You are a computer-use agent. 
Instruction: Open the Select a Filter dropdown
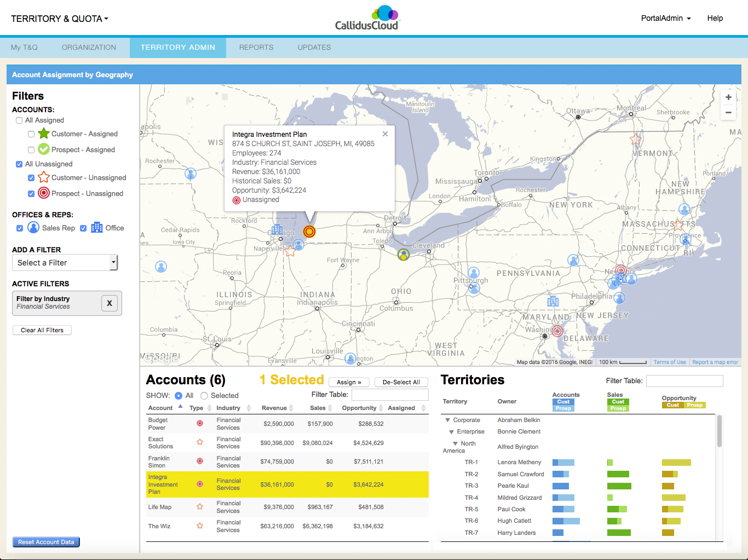tap(65, 262)
